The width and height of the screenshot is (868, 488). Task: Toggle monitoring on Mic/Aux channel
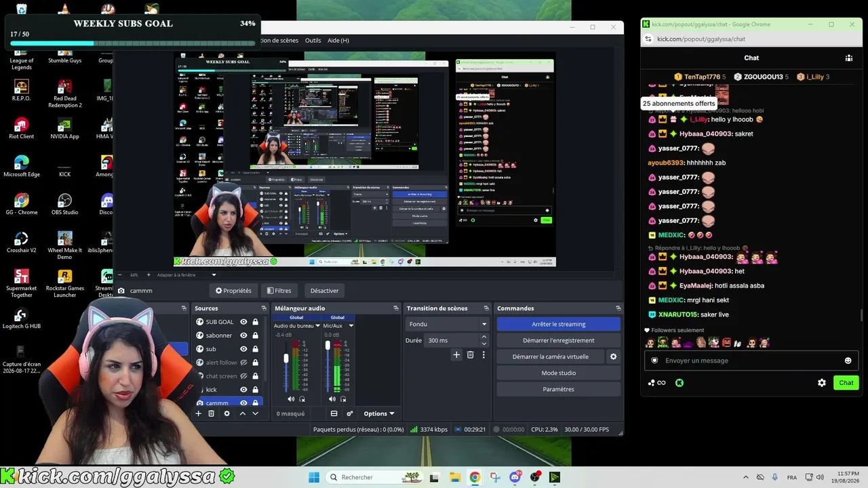[343, 399]
